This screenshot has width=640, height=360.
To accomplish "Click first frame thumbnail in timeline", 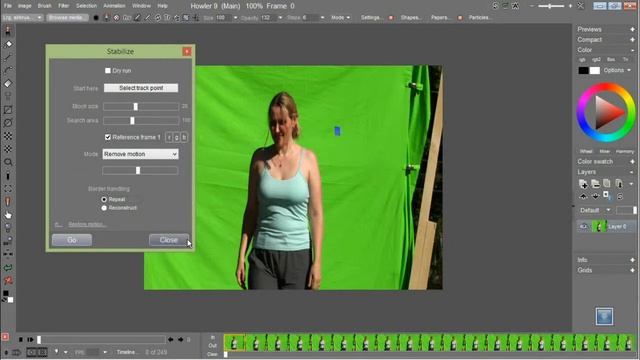I will (234, 342).
